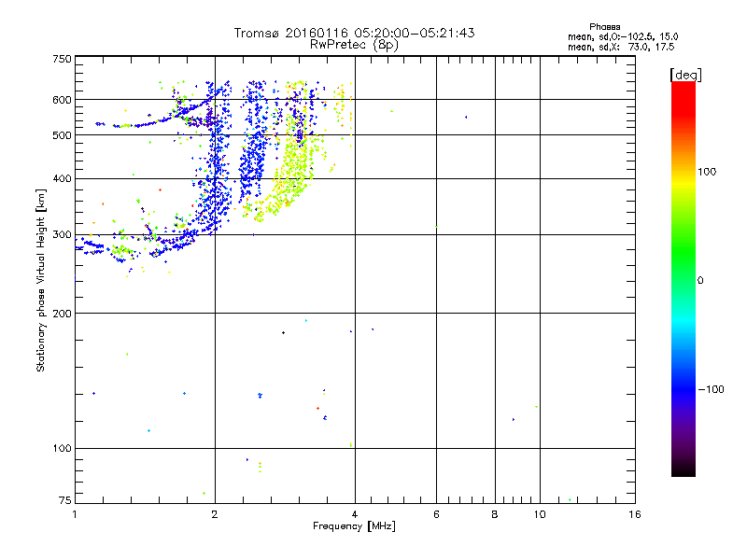Click the 'RwPretec (8p)' subtitle
The width and height of the screenshot is (747, 560).
point(354,45)
